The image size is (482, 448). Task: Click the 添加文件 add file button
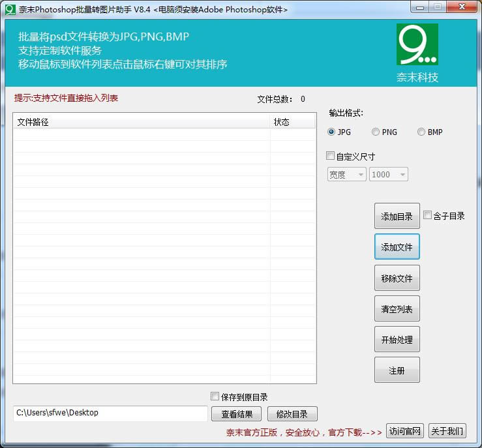397,246
